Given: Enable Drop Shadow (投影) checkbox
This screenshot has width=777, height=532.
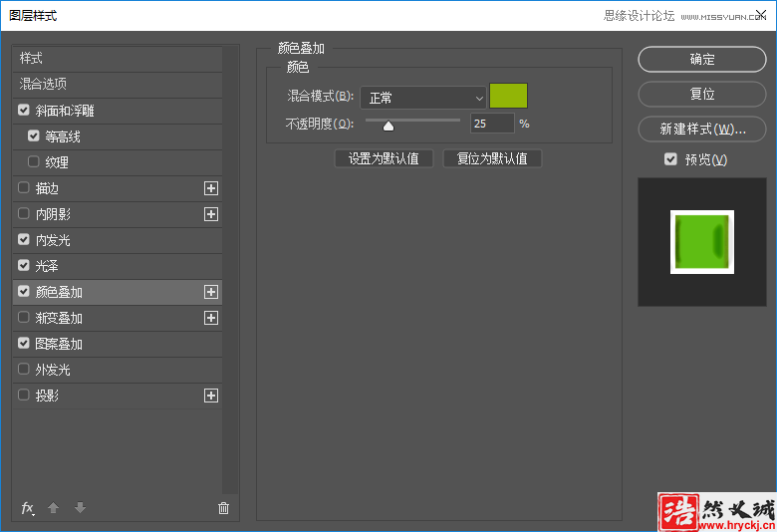Looking at the screenshot, I should 23,395.
